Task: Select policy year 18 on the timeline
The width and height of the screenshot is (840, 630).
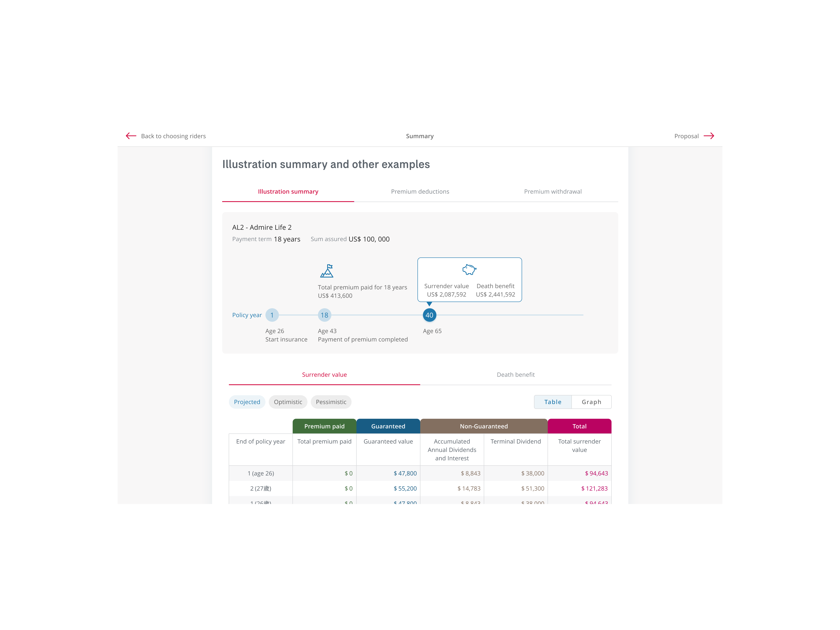Action: click(324, 315)
